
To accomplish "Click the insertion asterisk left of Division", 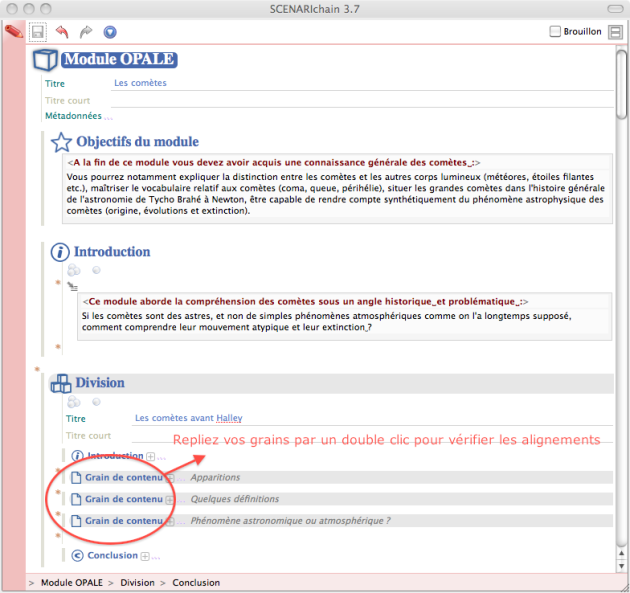I will [x=37, y=369].
